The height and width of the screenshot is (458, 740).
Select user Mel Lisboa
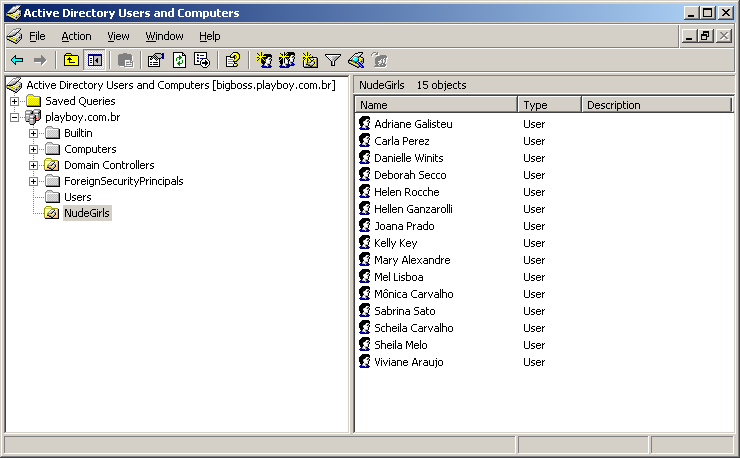pyautogui.click(x=399, y=277)
